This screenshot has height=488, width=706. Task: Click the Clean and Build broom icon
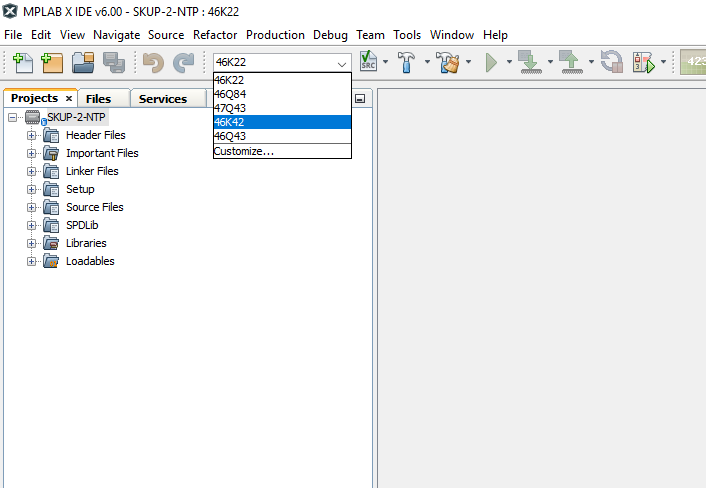coord(448,62)
